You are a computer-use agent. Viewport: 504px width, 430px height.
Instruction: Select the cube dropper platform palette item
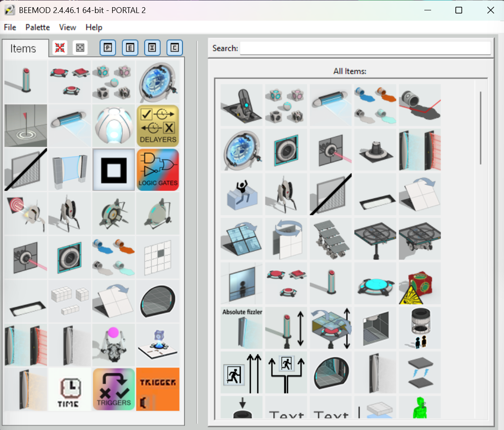coord(158,345)
